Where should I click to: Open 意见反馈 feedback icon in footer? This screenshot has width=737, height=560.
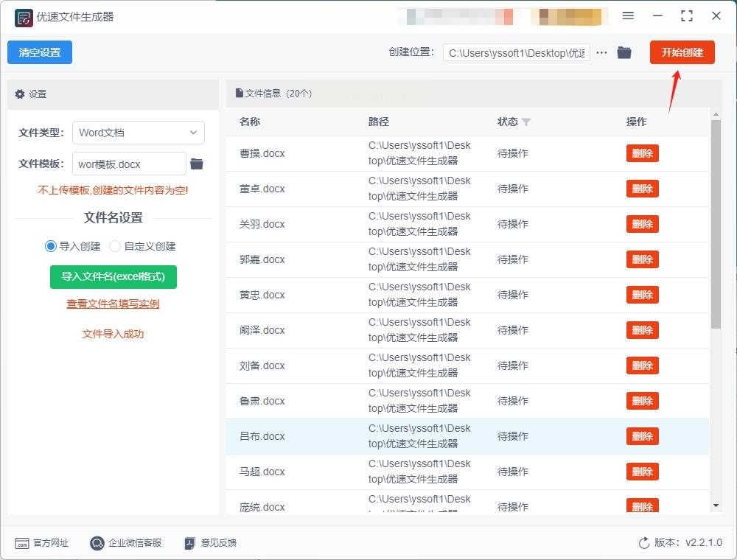point(190,543)
